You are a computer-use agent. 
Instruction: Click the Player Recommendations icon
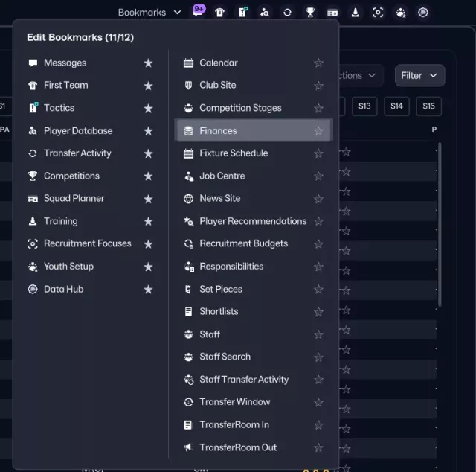coord(188,221)
